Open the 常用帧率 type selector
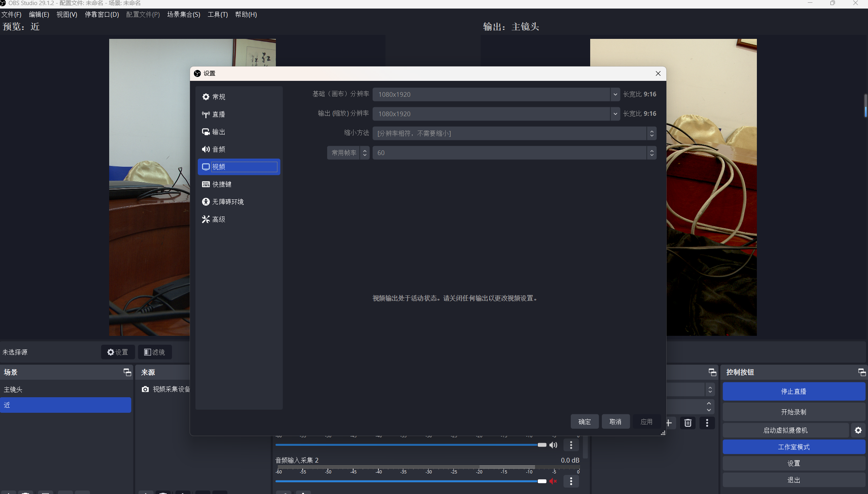868x494 pixels. click(348, 153)
